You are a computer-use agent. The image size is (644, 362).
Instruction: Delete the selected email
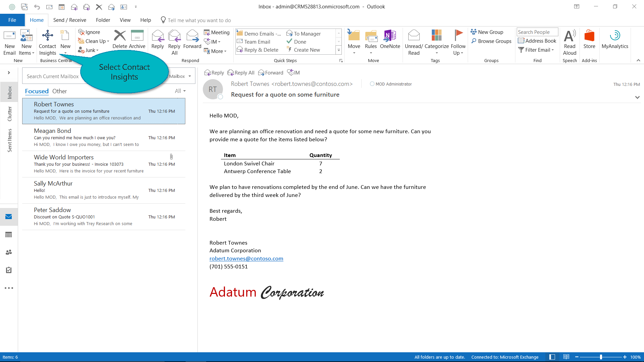120,40
